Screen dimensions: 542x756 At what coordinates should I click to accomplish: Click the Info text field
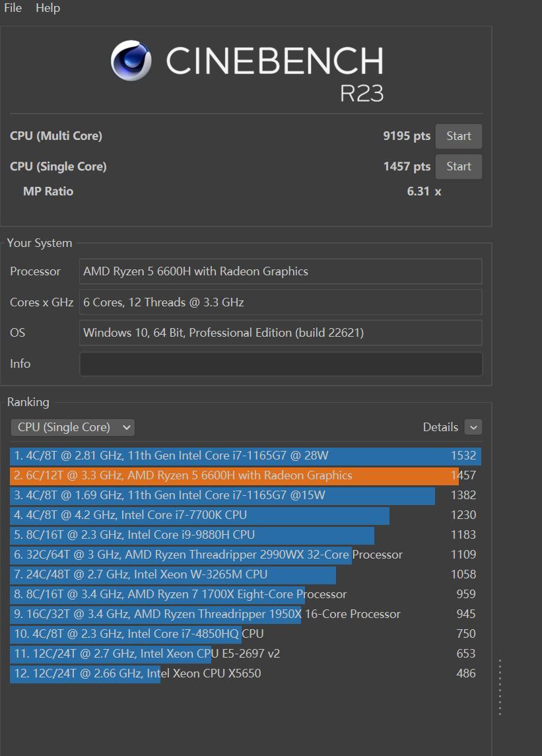tap(281, 364)
